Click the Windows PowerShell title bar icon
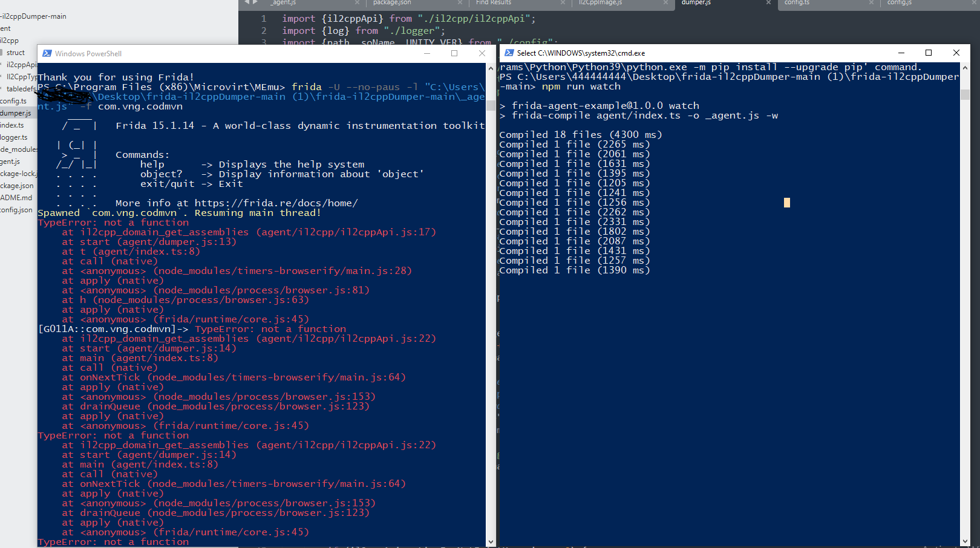980x548 pixels. (x=47, y=53)
